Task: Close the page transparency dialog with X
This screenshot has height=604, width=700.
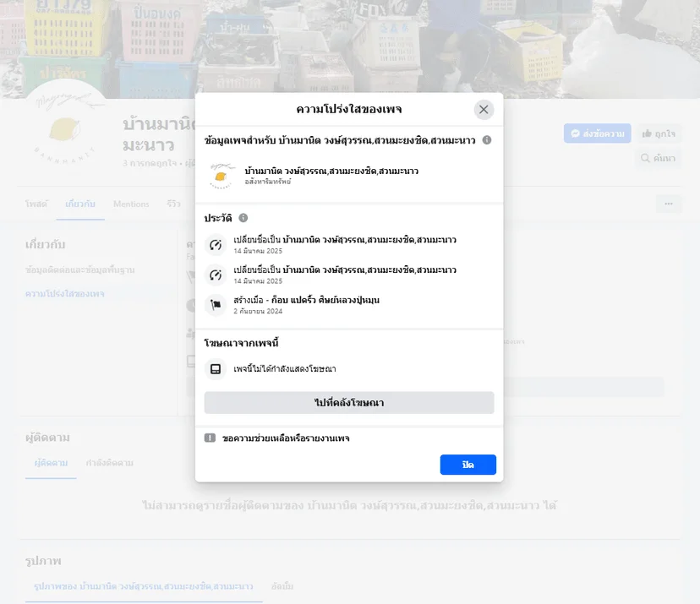Action: [x=484, y=109]
